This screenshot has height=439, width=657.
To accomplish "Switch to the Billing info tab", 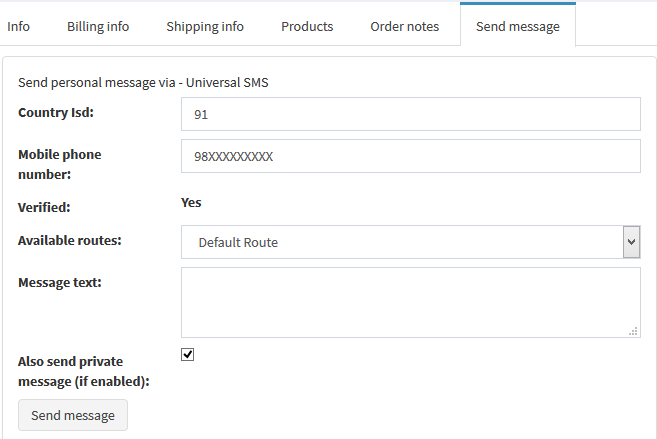I will tap(98, 26).
